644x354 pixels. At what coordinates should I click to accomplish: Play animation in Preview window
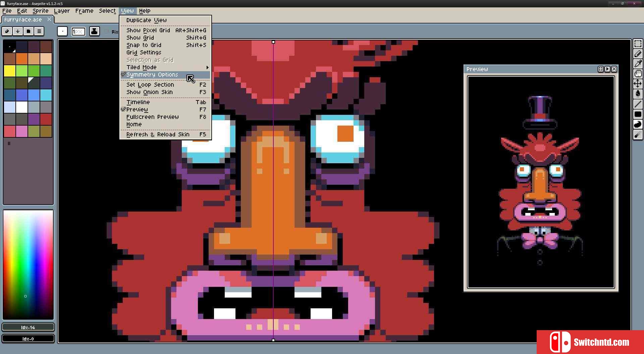point(607,69)
